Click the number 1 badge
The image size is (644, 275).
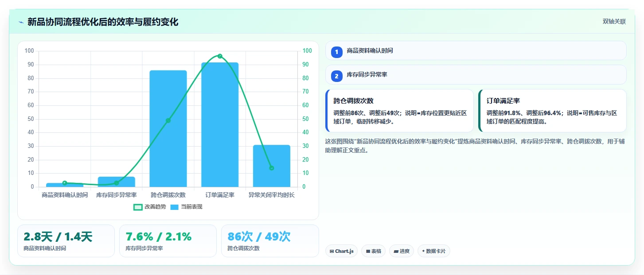coord(336,52)
